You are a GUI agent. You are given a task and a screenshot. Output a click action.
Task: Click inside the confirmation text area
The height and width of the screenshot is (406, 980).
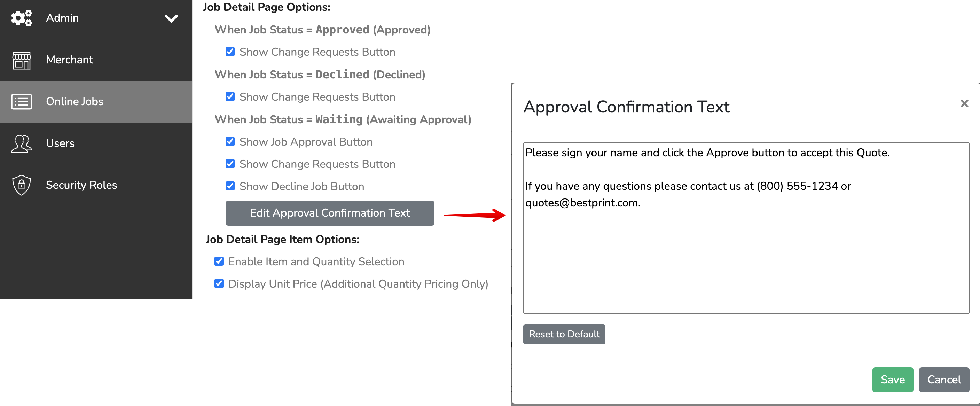point(746,228)
